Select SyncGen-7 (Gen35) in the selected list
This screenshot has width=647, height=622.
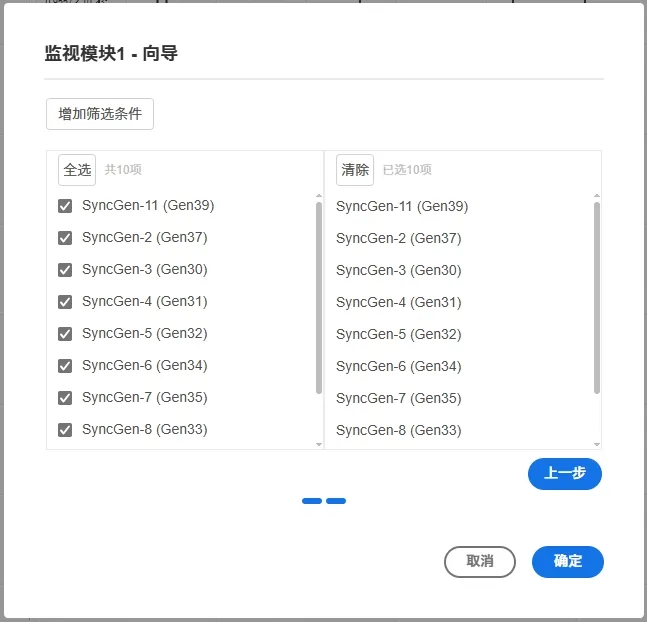399,398
